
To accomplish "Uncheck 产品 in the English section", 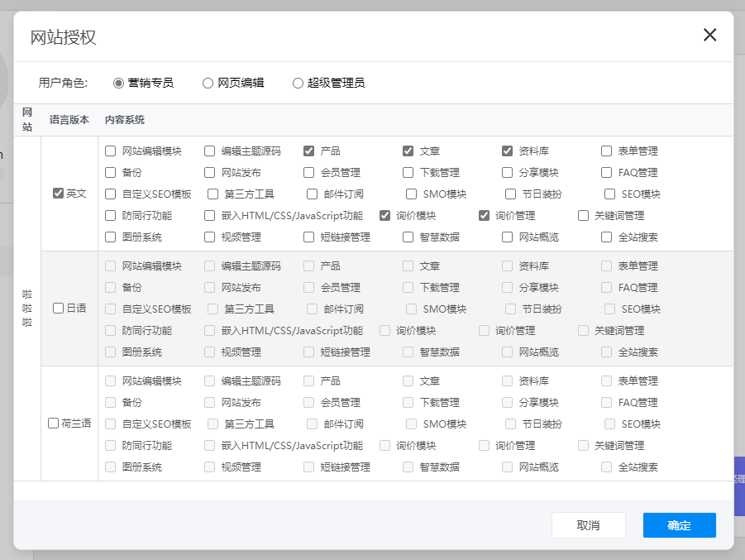I will pyautogui.click(x=309, y=151).
